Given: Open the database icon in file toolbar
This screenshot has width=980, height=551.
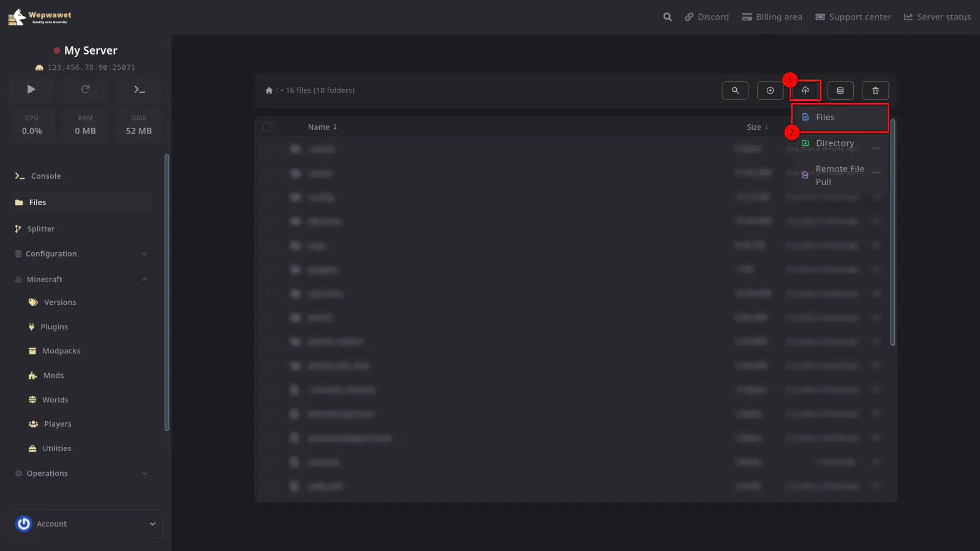Looking at the screenshot, I should click(x=840, y=91).
